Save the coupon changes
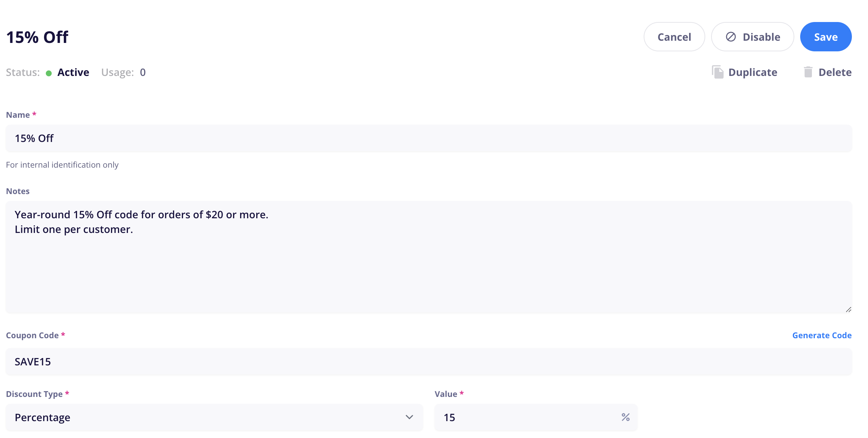868x438 pixels. tap(825, 37)
